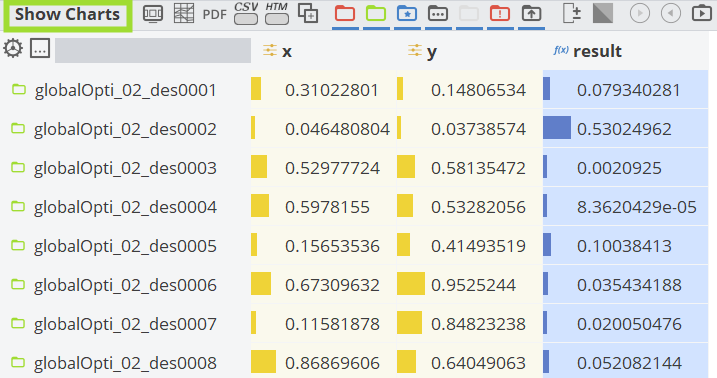Click the circular play backward button
This screenshot has width=717, height=378.
click(x=670, y=13)
